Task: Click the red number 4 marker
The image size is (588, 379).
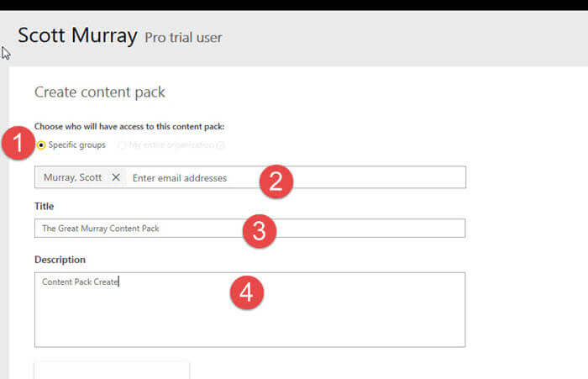Action: pos(246,292)
